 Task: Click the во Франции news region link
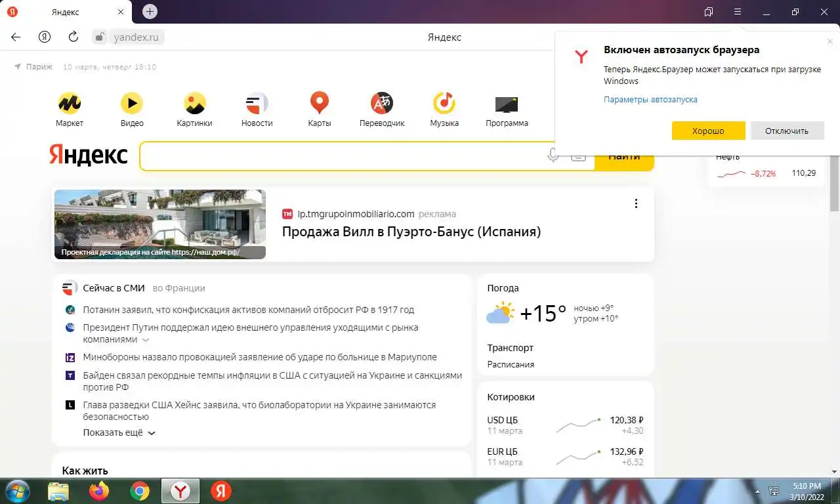pyautogui.click(x=179, y=288)
